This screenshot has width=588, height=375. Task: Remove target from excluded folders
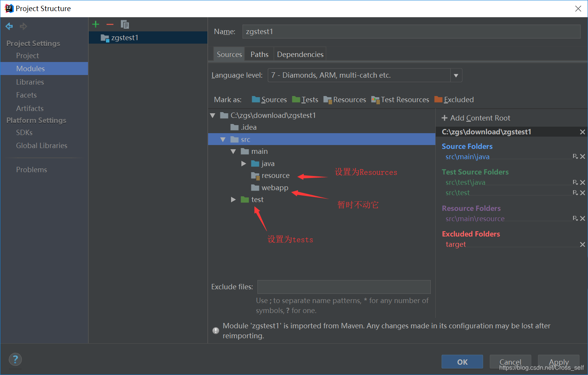click(582, 244)
